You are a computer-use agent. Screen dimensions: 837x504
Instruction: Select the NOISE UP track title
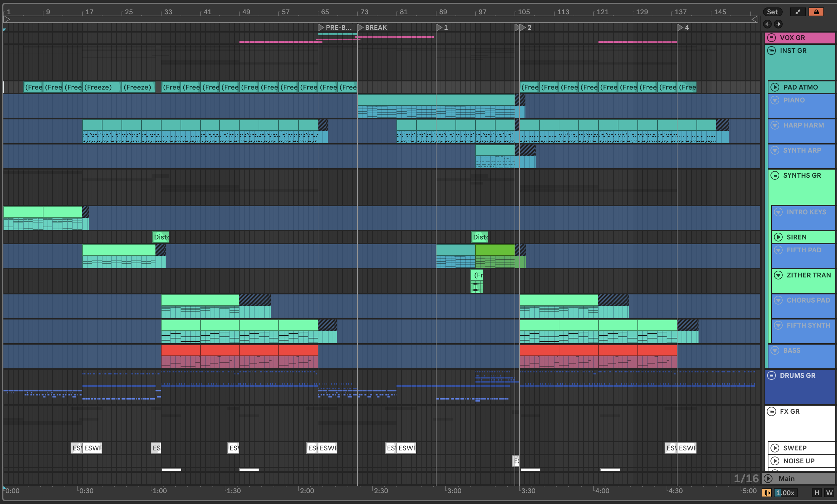pyautogui.click(x=799, y=461)
